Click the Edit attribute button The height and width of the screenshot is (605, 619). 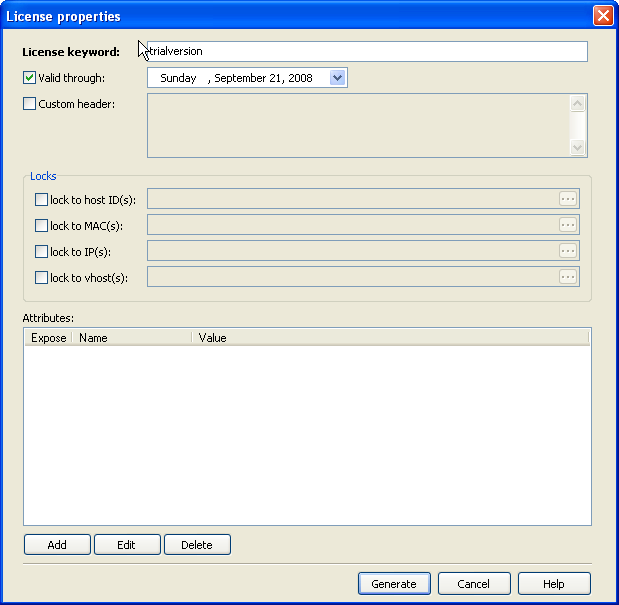(126, 545)
